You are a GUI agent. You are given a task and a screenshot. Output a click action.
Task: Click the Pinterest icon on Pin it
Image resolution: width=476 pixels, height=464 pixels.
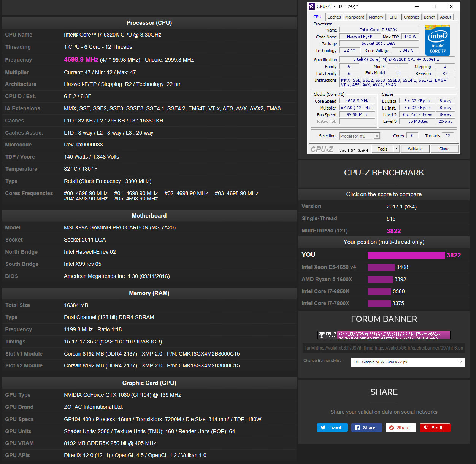(426, 427)
